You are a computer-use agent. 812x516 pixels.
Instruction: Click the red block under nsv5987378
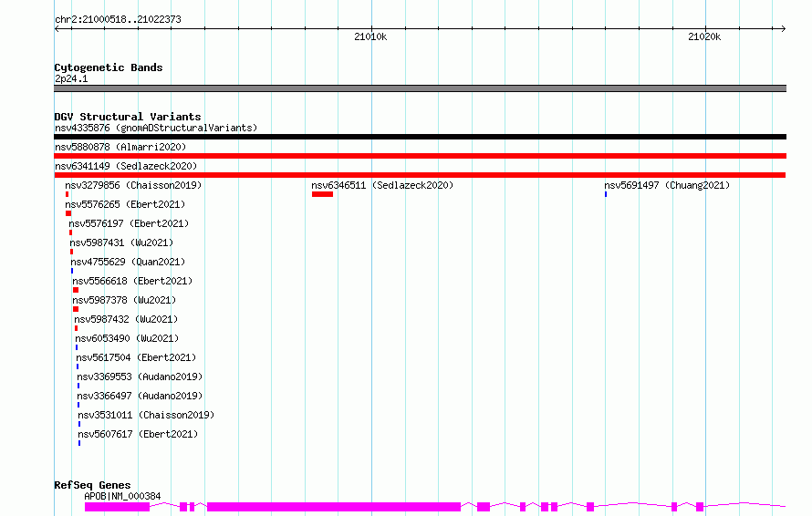(x=76, y=309)
